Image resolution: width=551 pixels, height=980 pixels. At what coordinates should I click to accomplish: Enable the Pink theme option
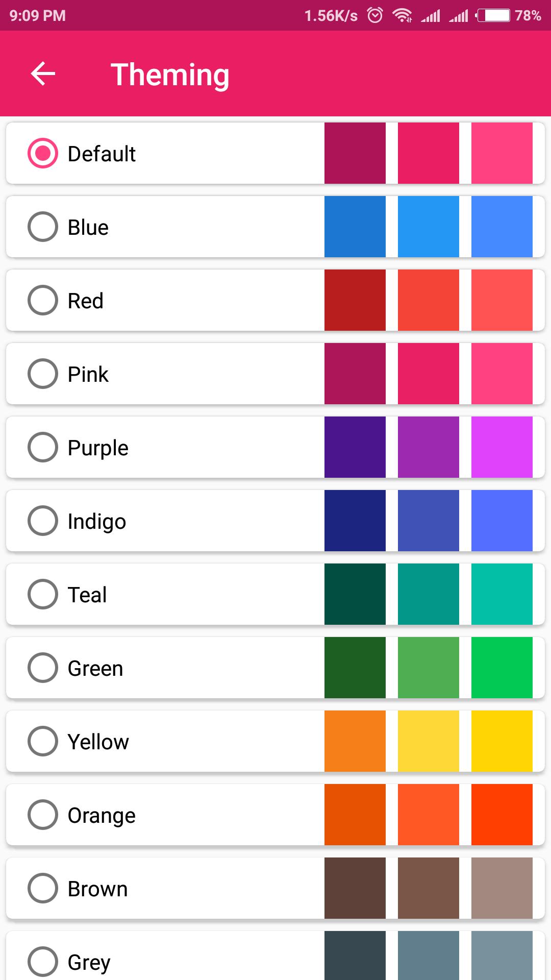point(43,374)
